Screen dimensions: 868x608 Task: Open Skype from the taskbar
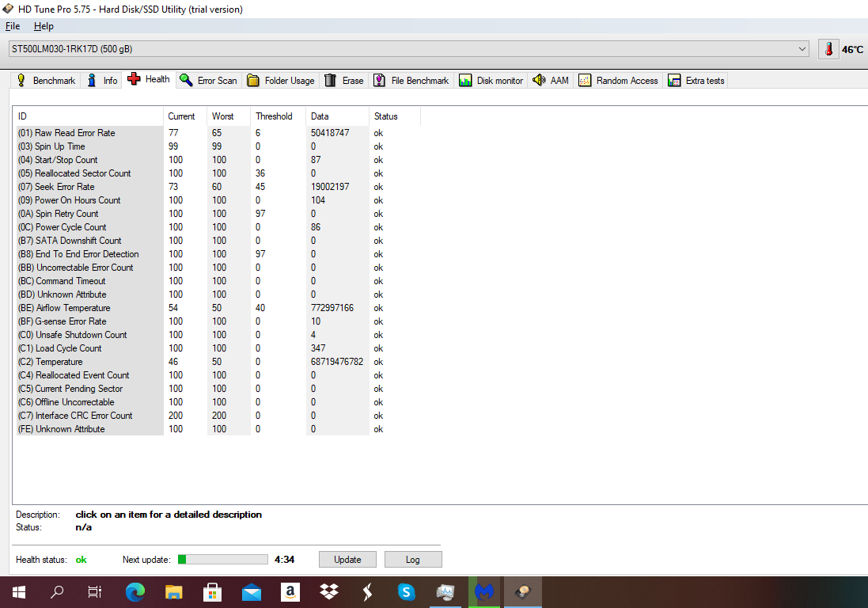pyautogui.click(x=407, y=592)
